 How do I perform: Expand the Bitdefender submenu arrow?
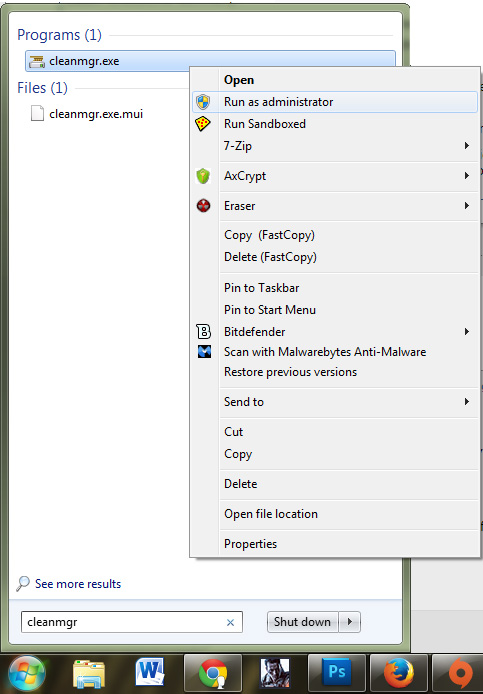[467, 332]
